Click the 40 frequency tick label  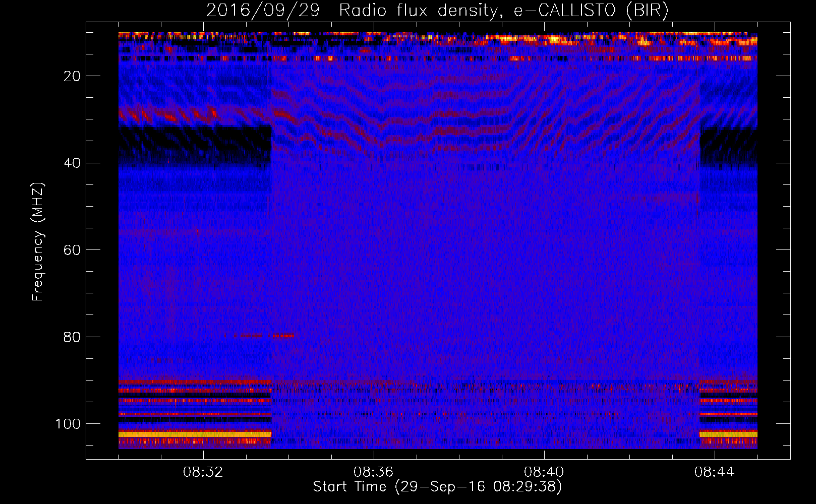[x=73, y=163]
